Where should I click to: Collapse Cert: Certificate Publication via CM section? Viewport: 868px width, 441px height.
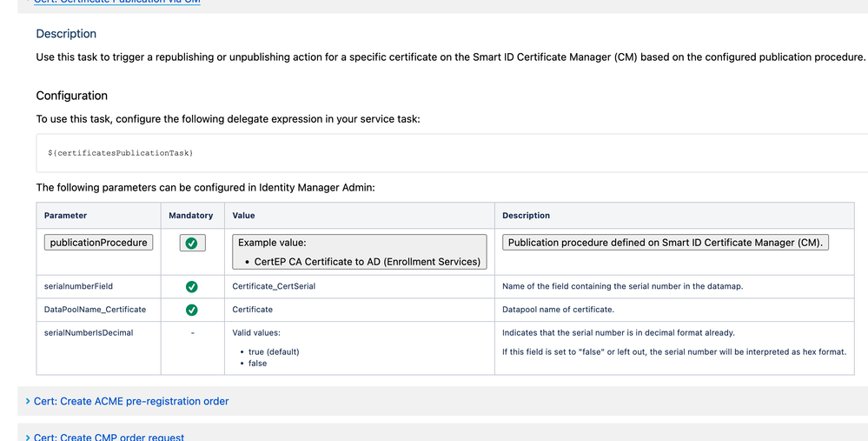point(117,2)
